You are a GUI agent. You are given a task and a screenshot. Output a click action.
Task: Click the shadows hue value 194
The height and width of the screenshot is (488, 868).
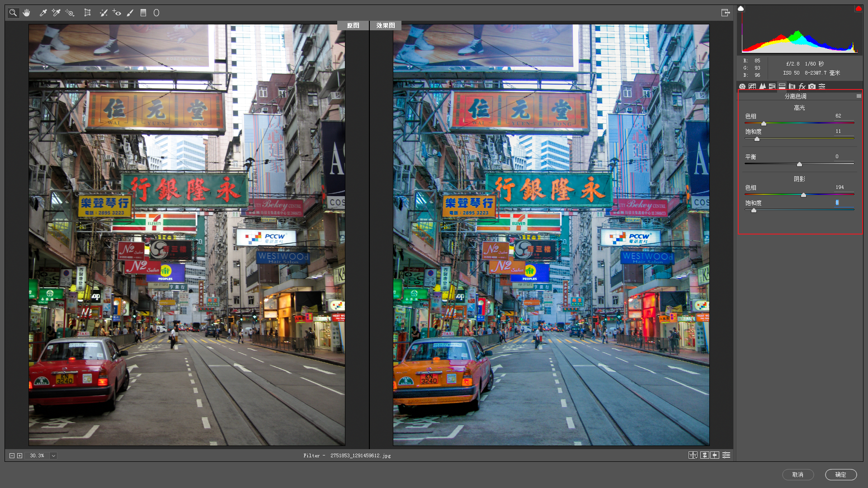pyautogui.click(x=840, y=187)
